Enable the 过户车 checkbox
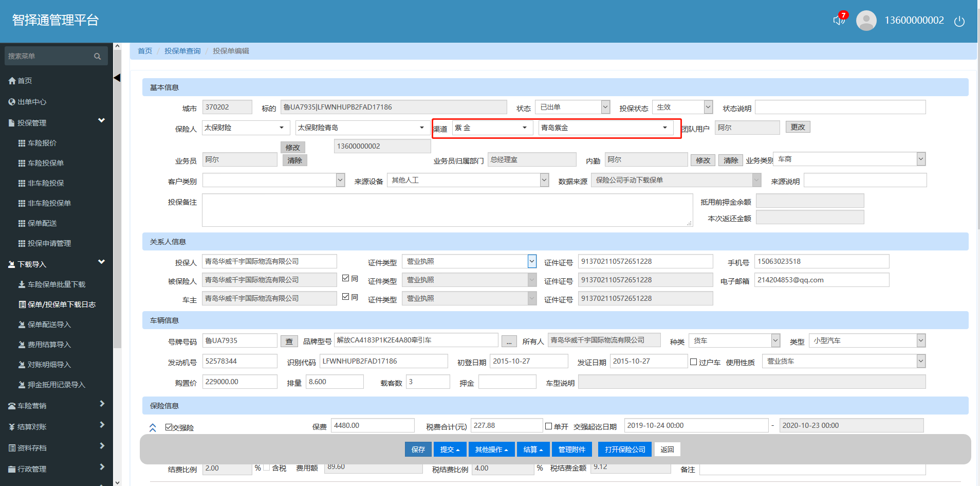Viewport: 980px width, 486px height. point(693,362)
